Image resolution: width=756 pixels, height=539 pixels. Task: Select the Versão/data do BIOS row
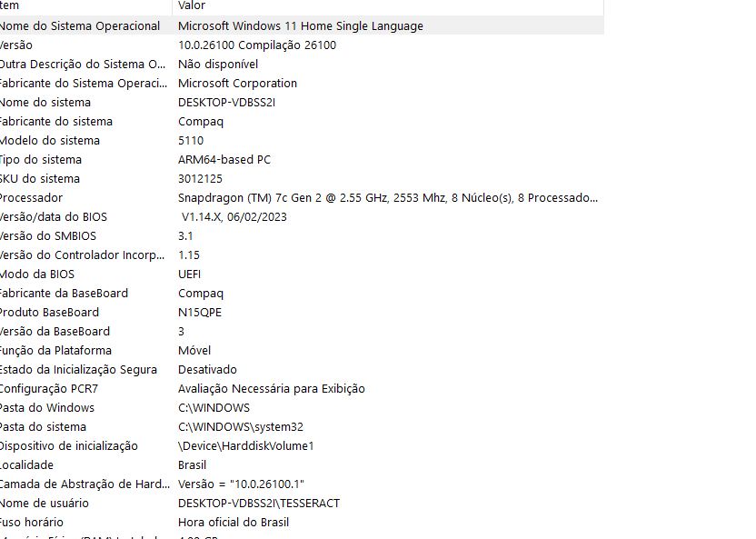tap(302, 217)
